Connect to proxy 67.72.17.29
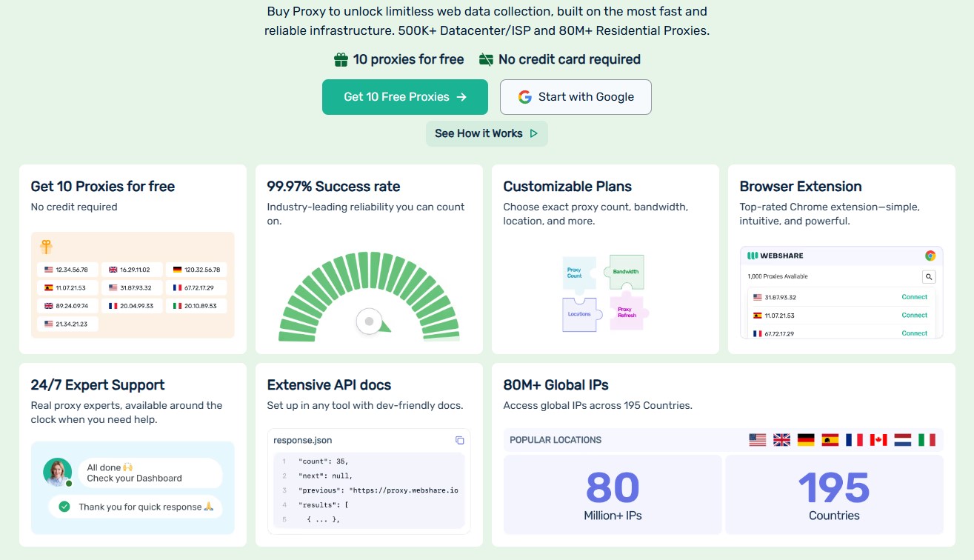The height and width of the screenshot is (560, 974). 914,333
